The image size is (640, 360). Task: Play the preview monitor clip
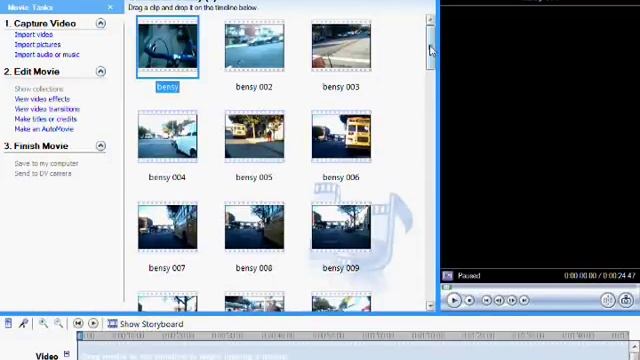453,300
